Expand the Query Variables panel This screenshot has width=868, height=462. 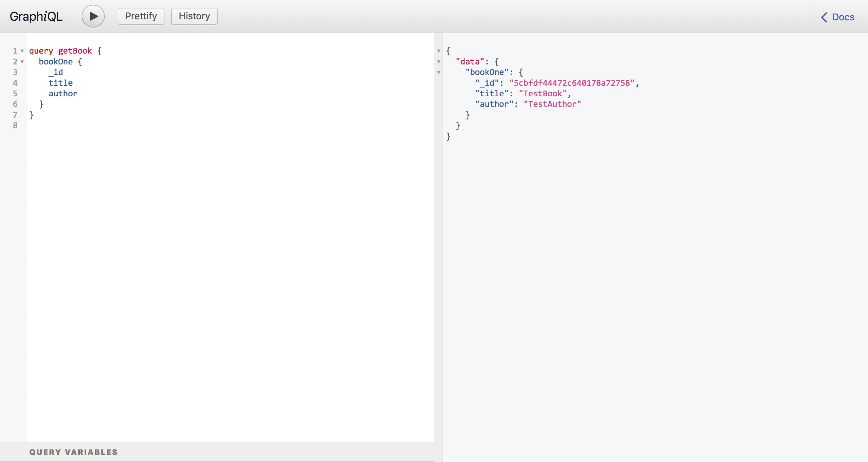click(x=73, y=452)
